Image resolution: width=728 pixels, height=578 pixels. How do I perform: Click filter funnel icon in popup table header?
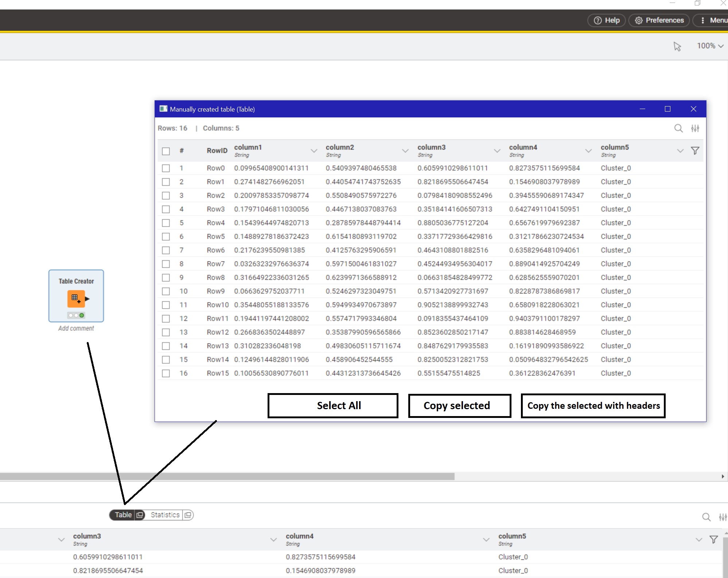coord(695,151)
